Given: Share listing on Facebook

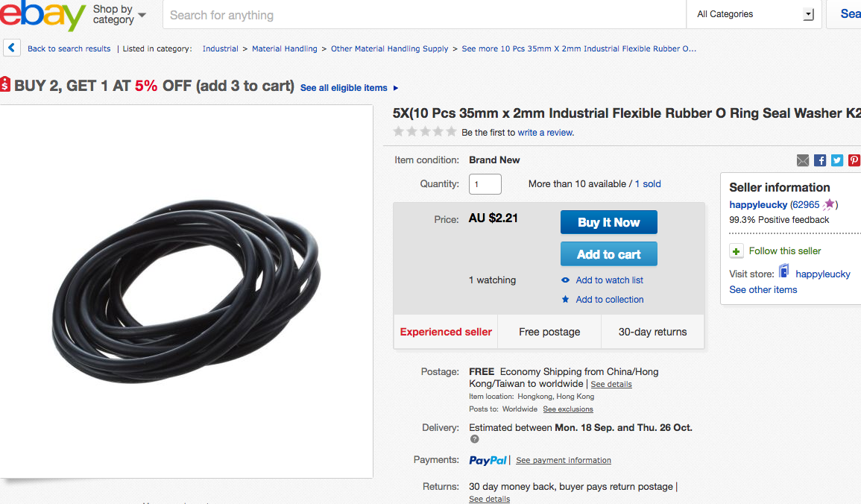Looking at the screenshot, I should click(x=820, y=160).
